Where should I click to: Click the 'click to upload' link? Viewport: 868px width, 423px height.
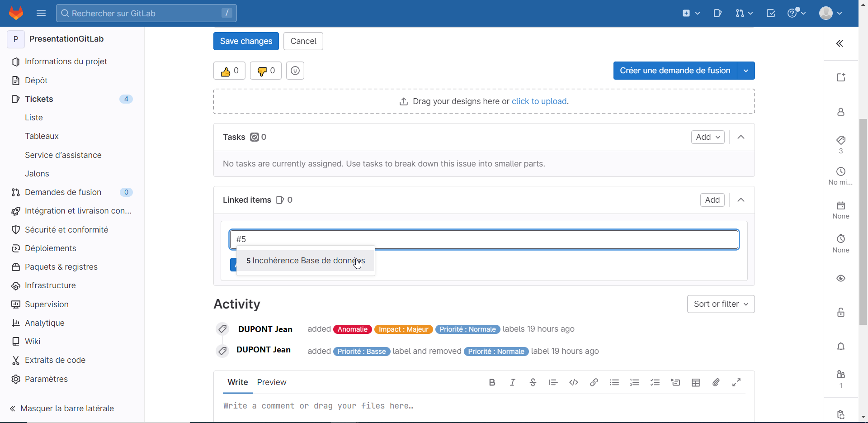pyautogui.click(x=539, y=101)
